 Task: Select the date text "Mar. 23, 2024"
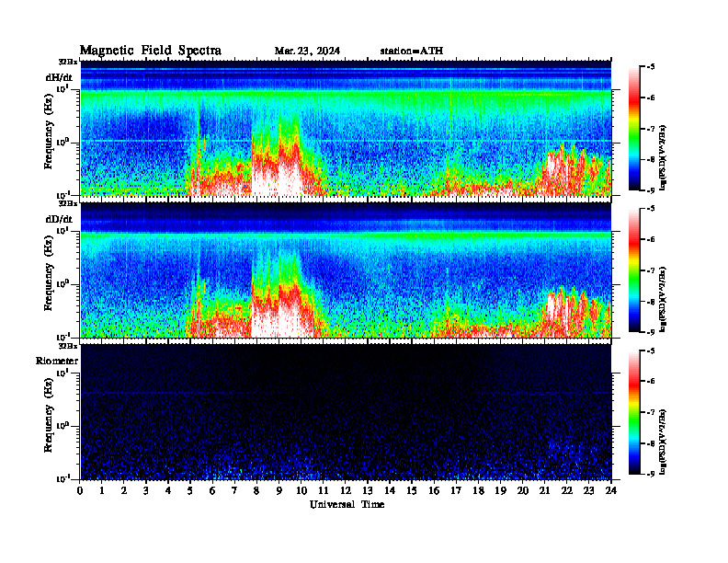coord(307,52)
